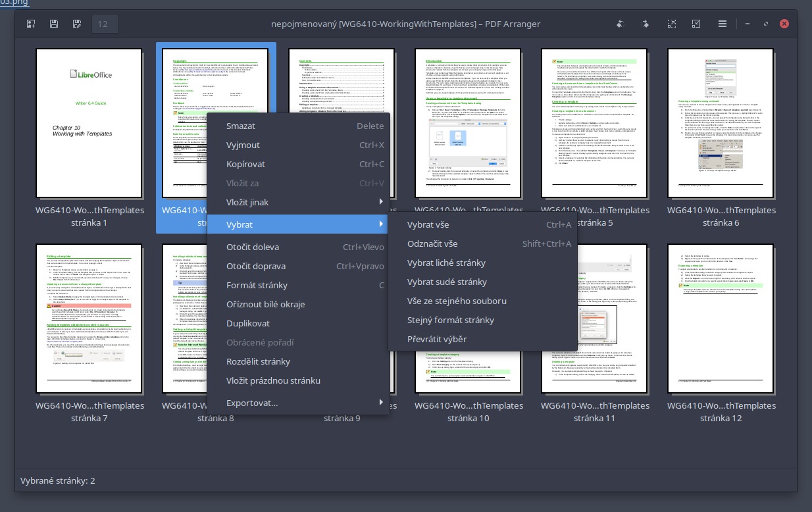This screenshot has width=812, height=512.
Task: Click the save document icon
Action: point(54,24)
